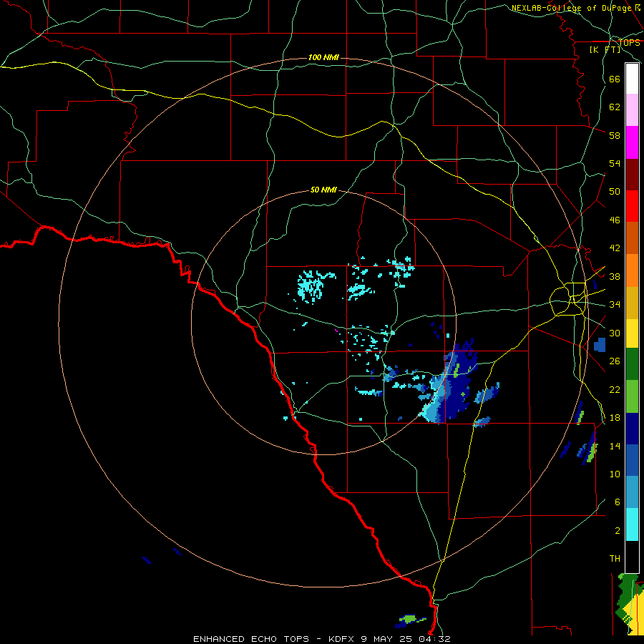Select the legend value 26

(615, 361)
